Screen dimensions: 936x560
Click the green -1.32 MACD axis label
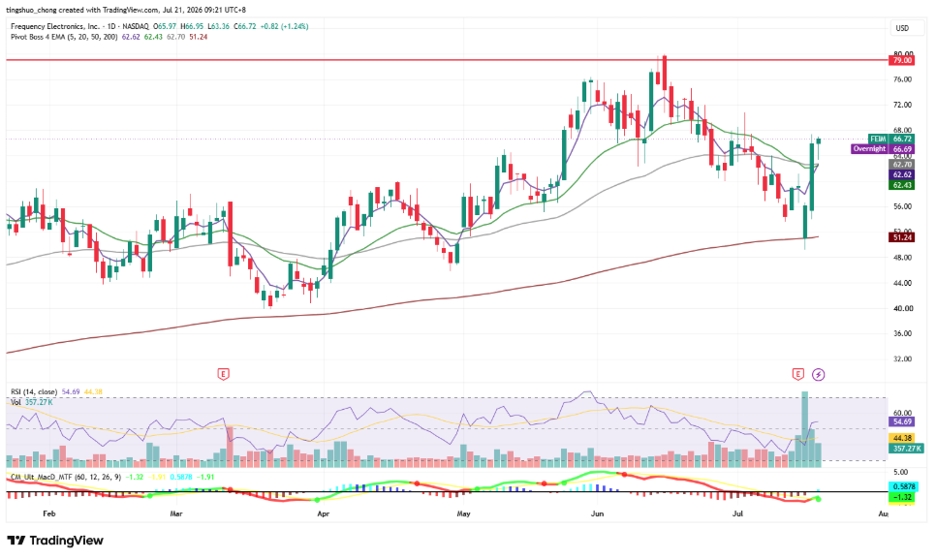click(x=903, y=497)
